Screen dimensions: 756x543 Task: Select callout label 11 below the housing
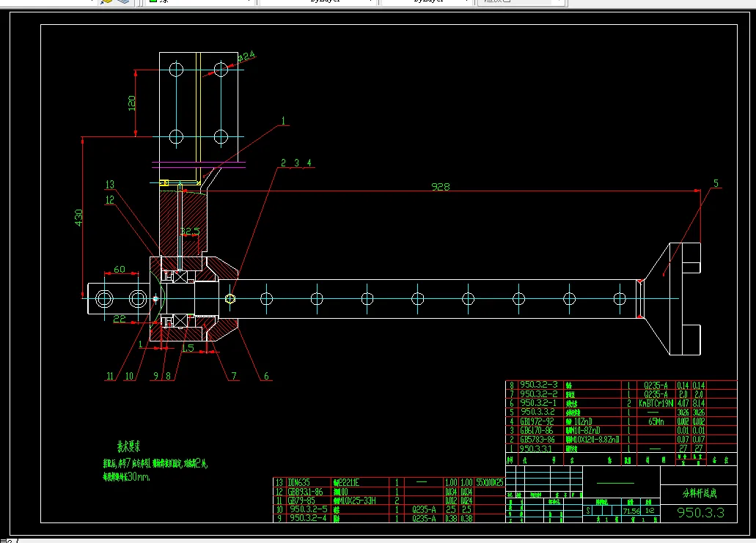(x=110, y=376)
